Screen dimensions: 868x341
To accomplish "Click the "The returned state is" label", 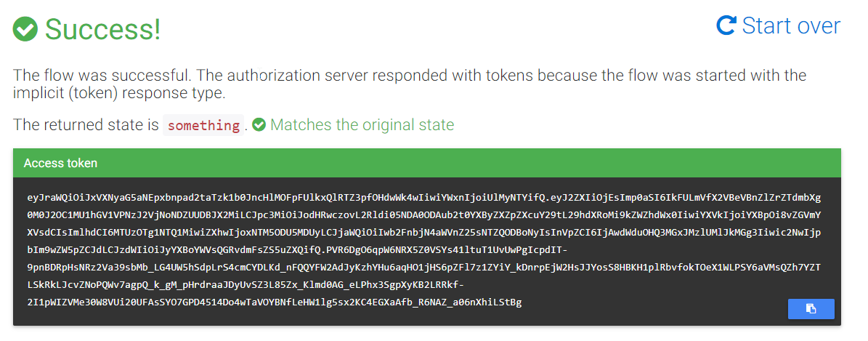I will [86, 125].
